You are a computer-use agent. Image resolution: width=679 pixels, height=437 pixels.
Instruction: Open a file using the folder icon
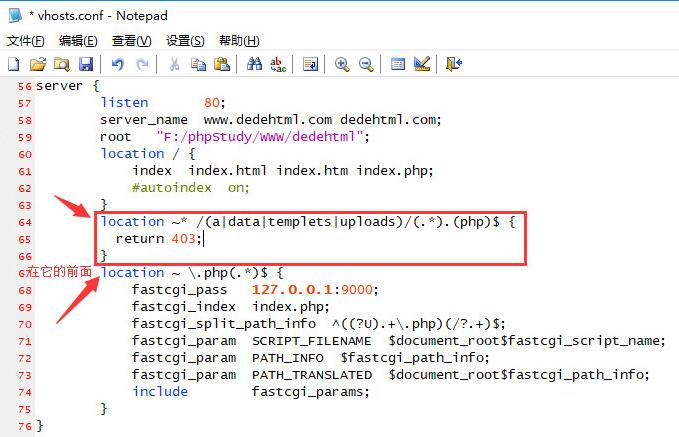(37, 64)
